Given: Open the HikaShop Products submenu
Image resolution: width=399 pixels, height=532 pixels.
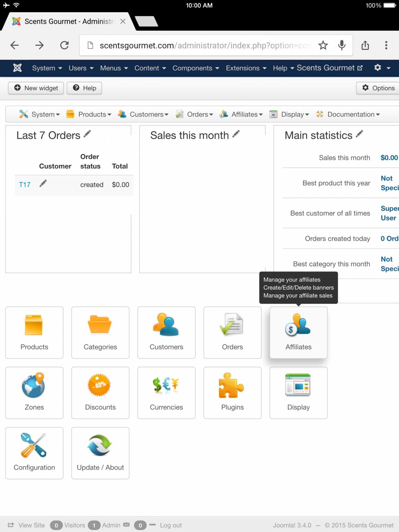Looking at the screenshot, I should (89, 114).
